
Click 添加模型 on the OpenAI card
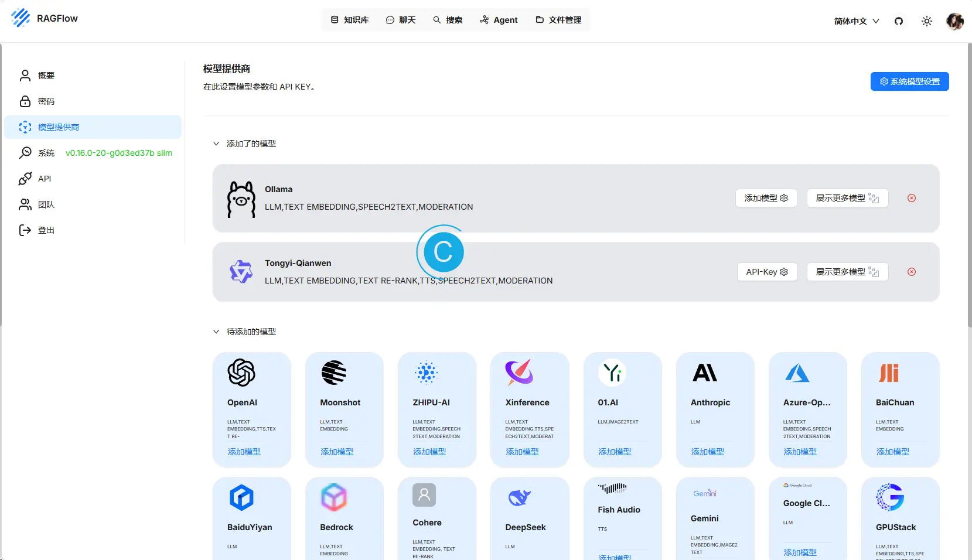pos(244,452)
